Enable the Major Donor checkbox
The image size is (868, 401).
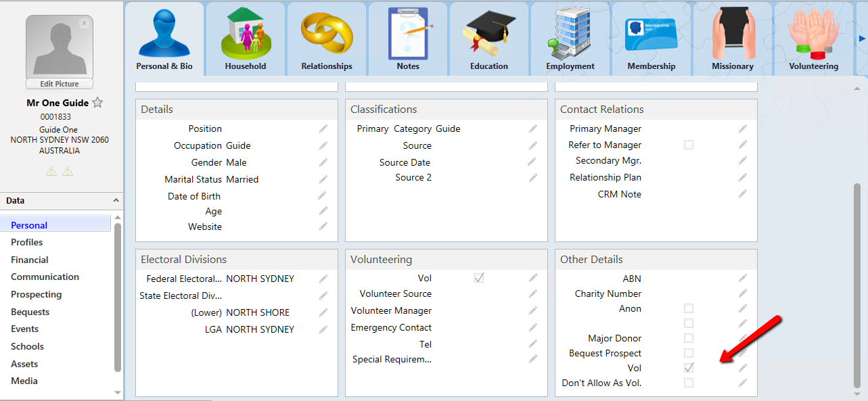coord(689,338)
